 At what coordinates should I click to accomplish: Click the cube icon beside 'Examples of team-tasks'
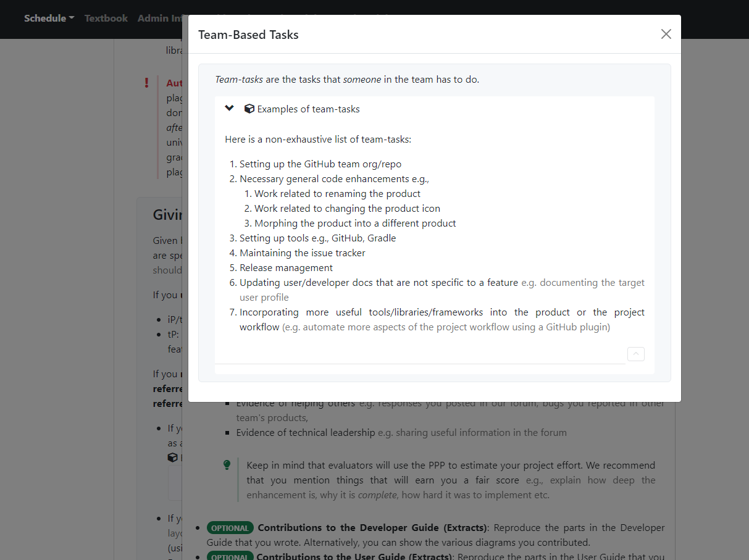point(249,109)
